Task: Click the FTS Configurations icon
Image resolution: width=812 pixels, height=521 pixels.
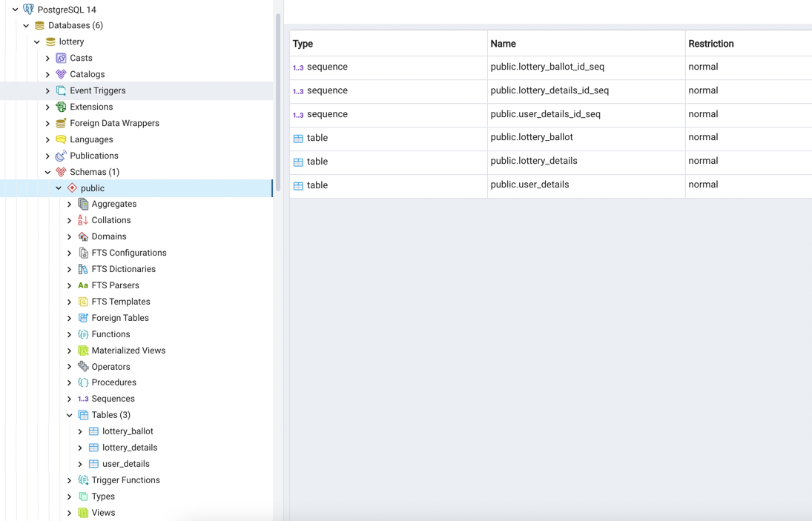Action: point(83,253)
